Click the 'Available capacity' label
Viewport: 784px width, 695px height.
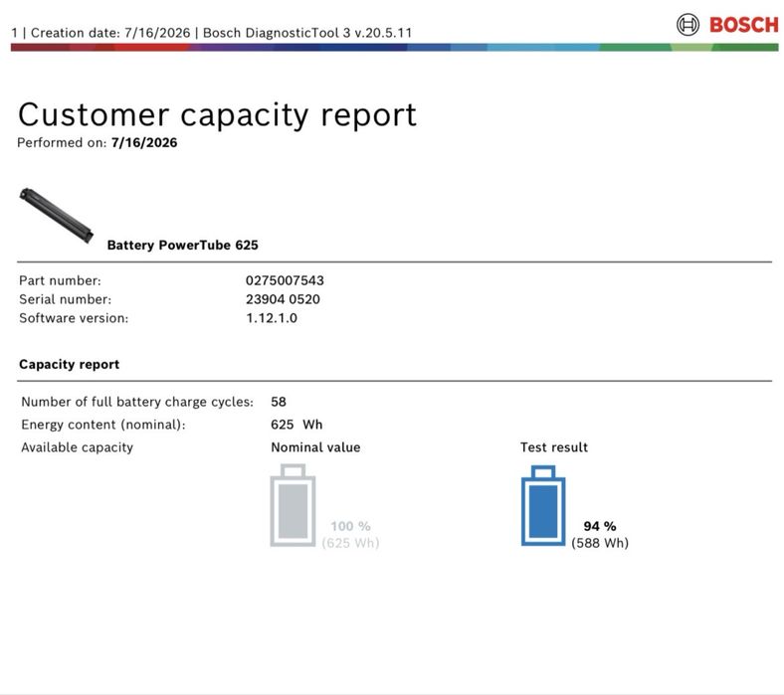pos(77,447)
